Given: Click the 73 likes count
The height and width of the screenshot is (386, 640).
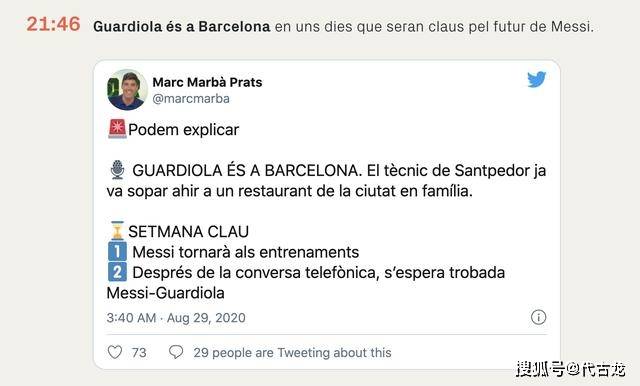Looking at the screenshot, I should pyautogui.click(x=139, y=353).
